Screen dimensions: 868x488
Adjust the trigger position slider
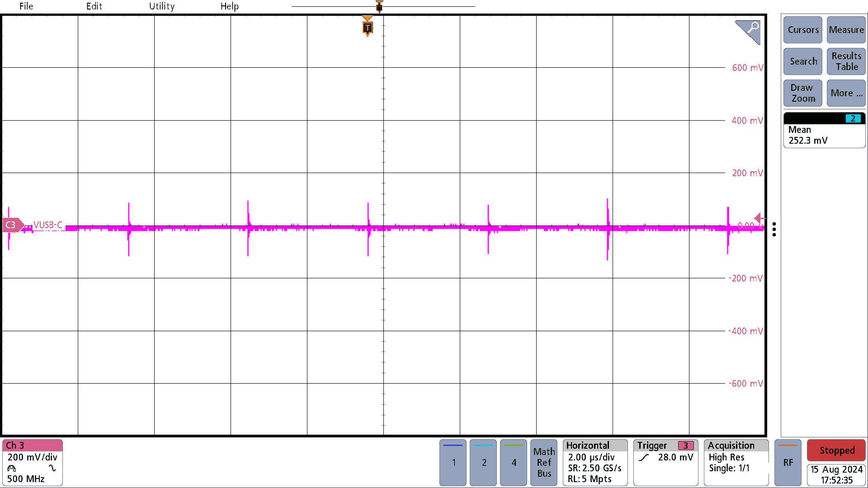click(378, 6)
